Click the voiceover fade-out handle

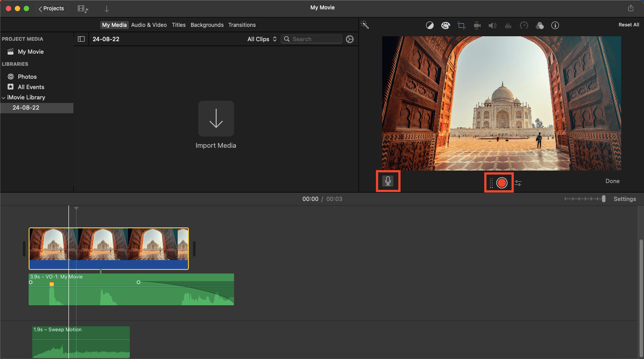pyautogui.click(x=138, y=282)
